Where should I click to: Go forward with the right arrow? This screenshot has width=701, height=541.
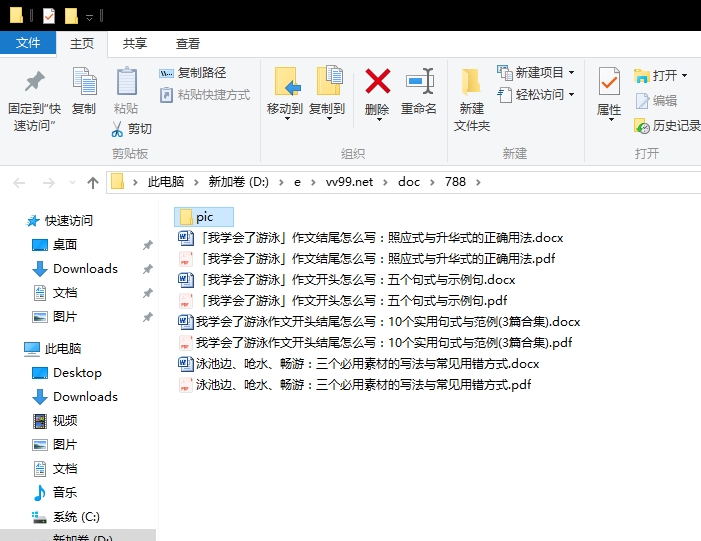tap(48, 182)
